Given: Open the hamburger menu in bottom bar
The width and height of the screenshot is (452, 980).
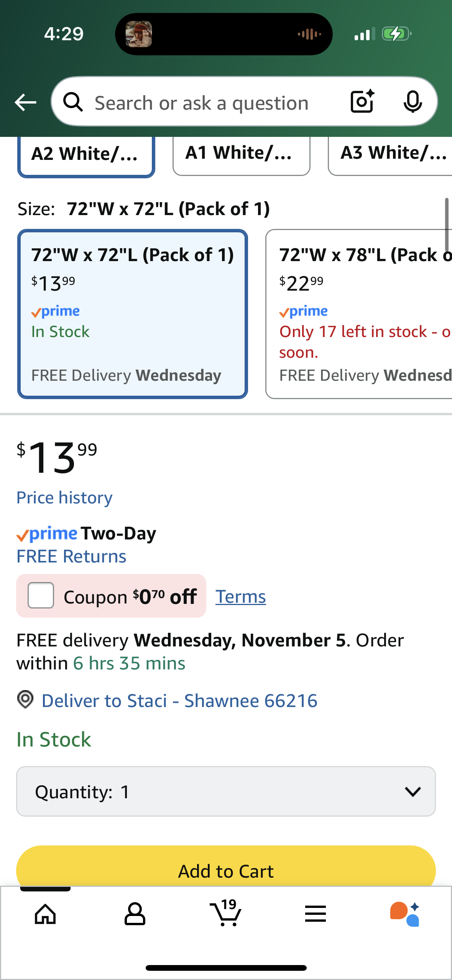Looking at the screenshot, I should (x=315, y=915).
